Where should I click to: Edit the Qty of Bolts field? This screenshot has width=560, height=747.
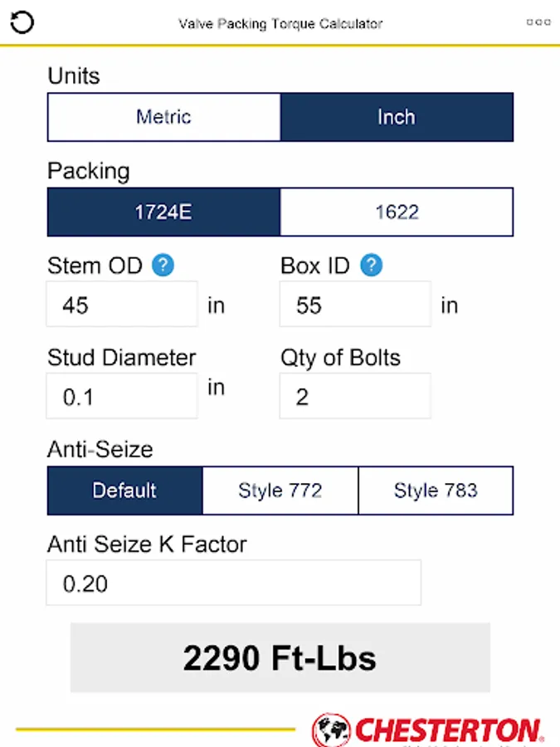coord(355,397)
